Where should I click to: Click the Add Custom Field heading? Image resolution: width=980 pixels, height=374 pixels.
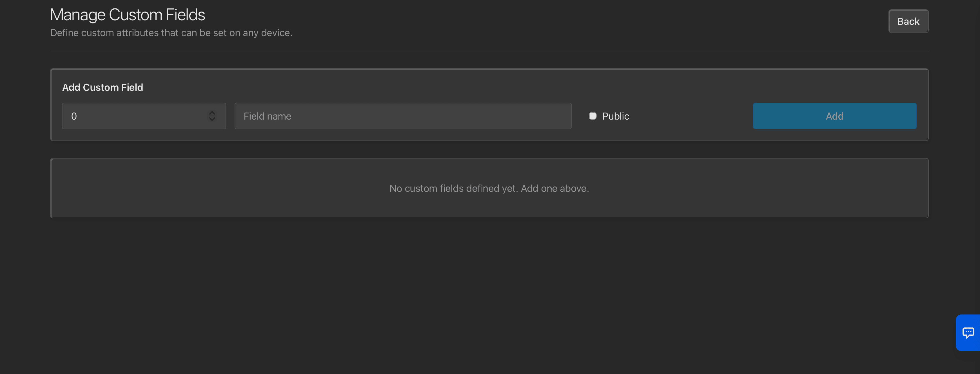point(102,87)
